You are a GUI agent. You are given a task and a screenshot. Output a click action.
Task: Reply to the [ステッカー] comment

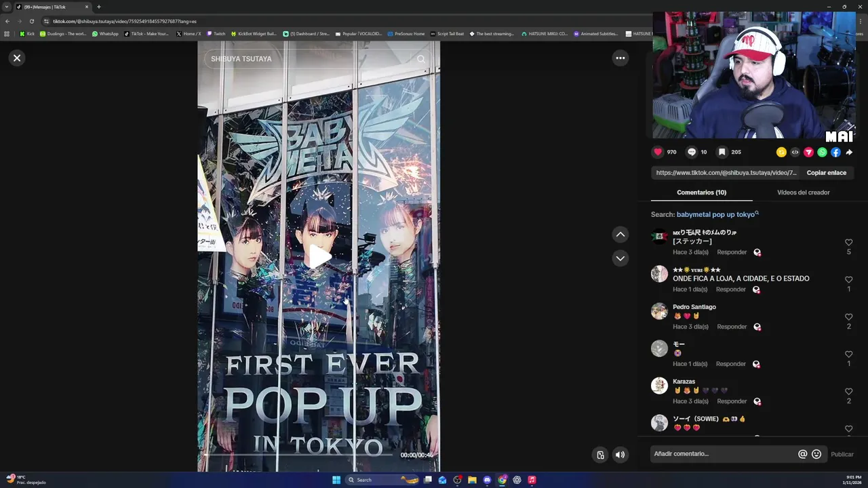(x=732, y=252)
